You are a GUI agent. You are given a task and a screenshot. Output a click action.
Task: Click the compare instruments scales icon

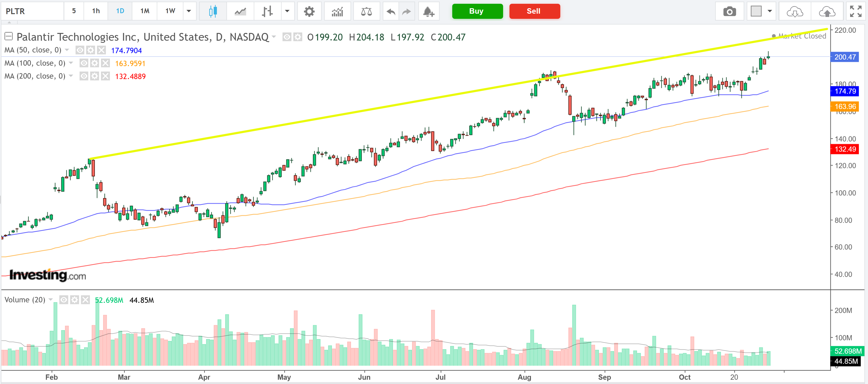(367, 11)
